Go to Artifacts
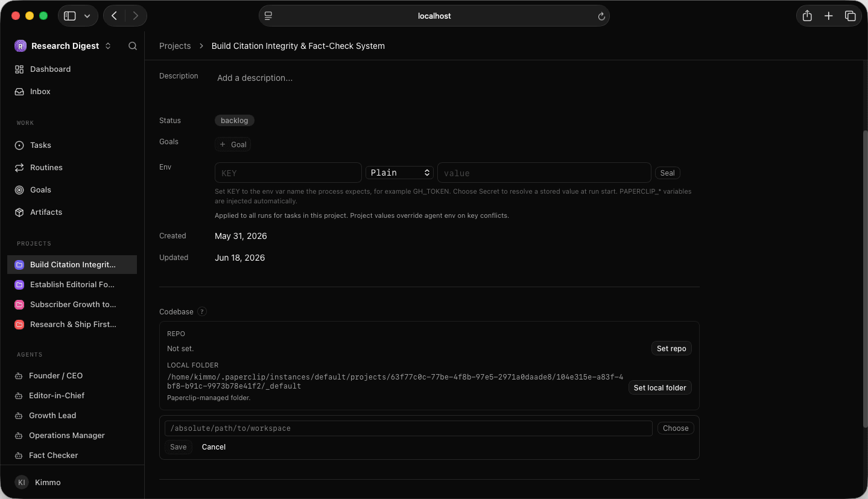The image size is (868, 499). (72, 212)
